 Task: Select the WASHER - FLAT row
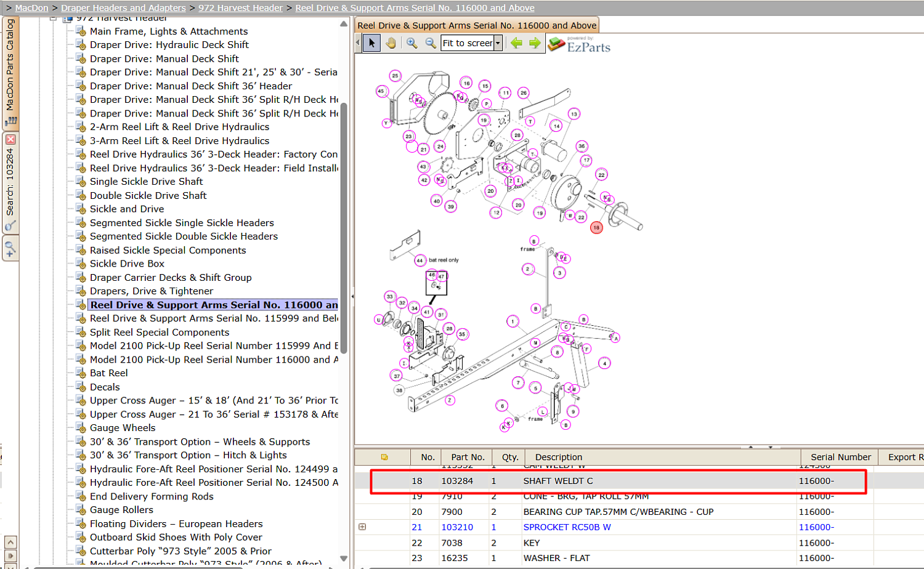tap(639, 558)
